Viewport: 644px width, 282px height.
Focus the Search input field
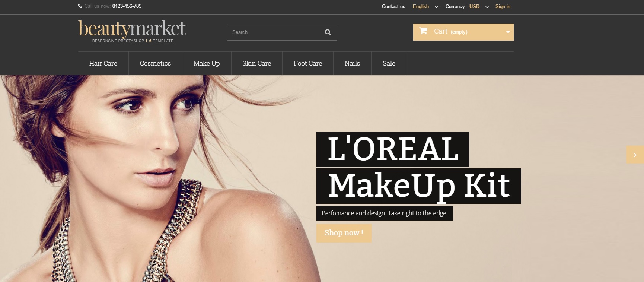[x=282, y=32]
